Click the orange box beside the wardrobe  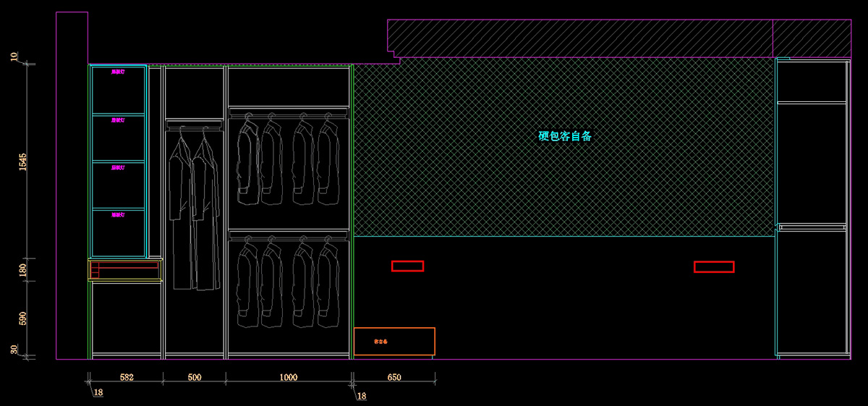[x=393, y=341]
